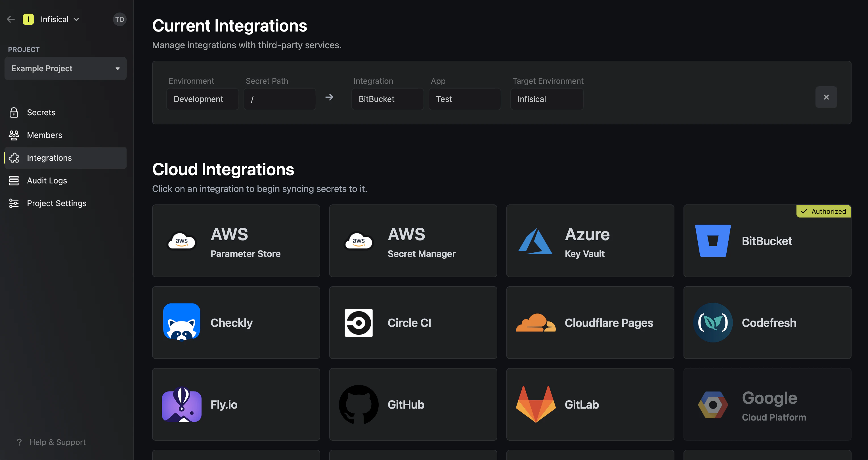
Task: Click the Azure Key Vault logo
Action: coord(535,241)
